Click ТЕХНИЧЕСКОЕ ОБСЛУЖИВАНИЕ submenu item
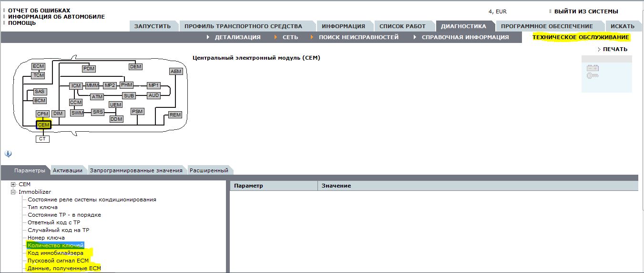 581,37
